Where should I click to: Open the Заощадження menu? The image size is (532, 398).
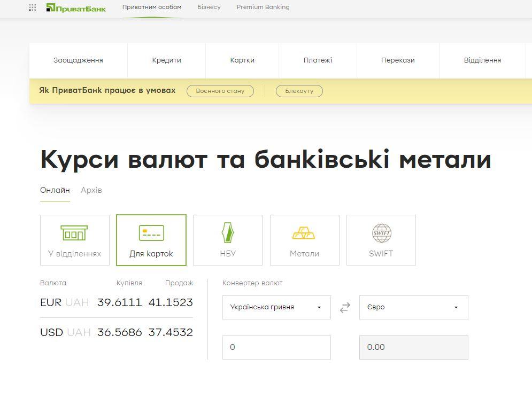tap(78, 60)
